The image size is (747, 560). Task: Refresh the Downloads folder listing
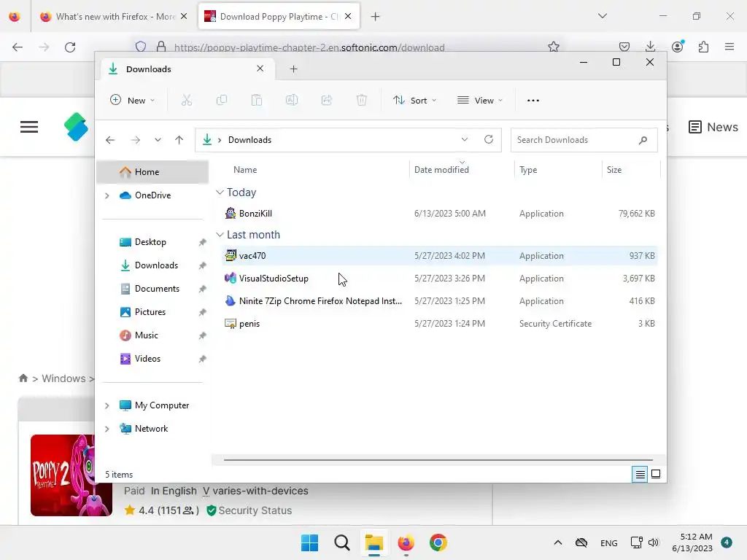tap(489, 139)
